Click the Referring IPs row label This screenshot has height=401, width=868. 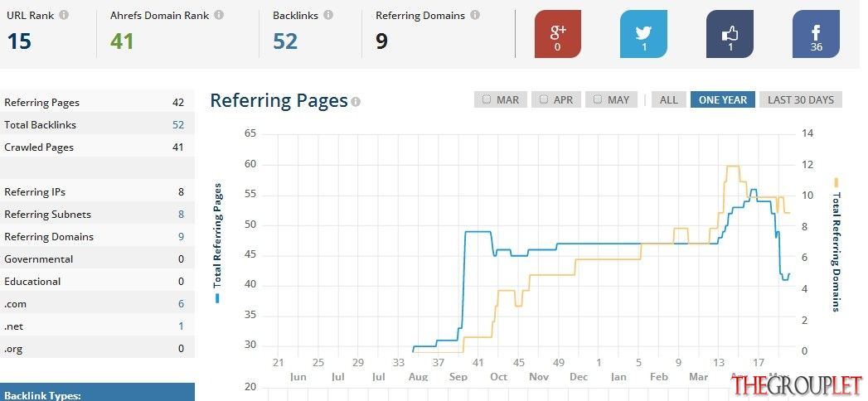34,192
